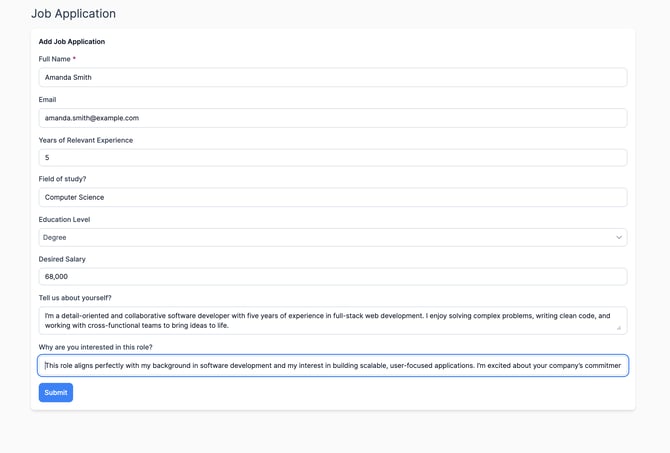
Task: Click the Email label text
Action: (x=47, y=100)
